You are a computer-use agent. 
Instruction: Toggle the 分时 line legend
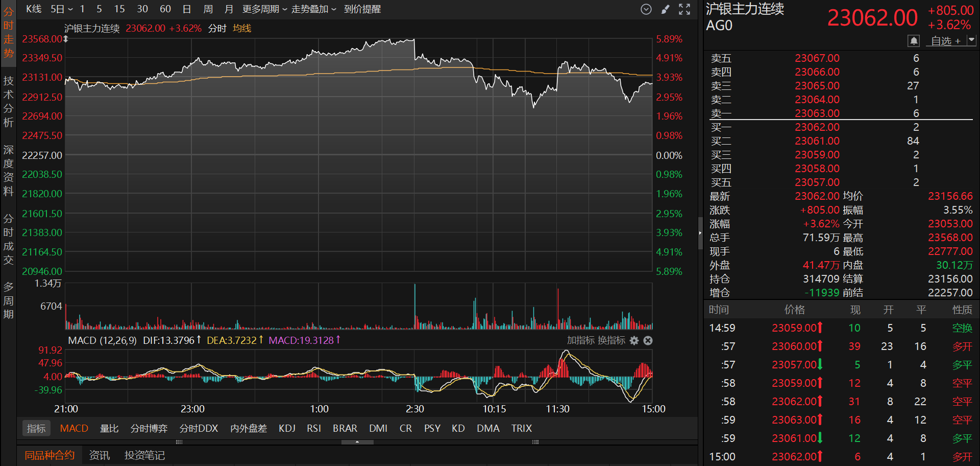coord(217,29)
